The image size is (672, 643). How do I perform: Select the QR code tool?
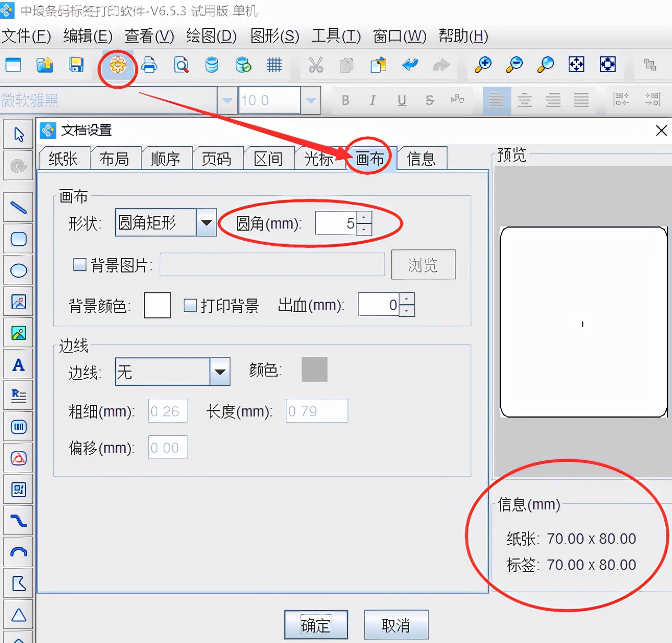point(18,490)
